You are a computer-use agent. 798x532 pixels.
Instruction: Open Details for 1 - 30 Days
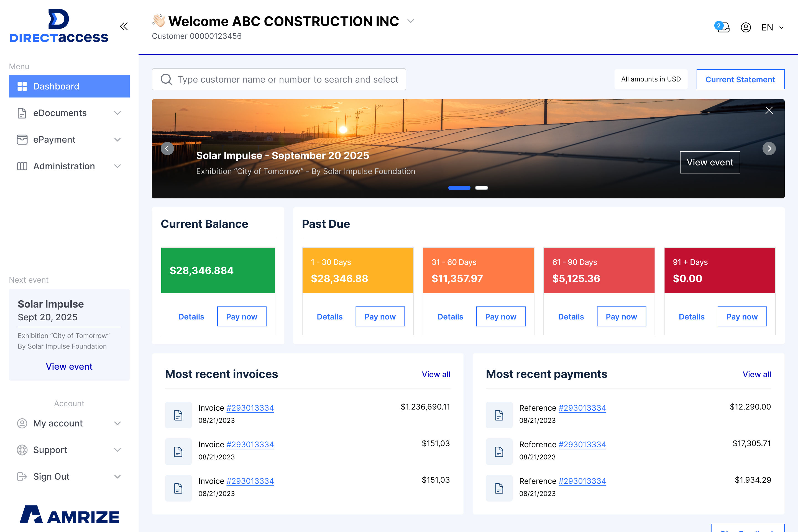329,316
